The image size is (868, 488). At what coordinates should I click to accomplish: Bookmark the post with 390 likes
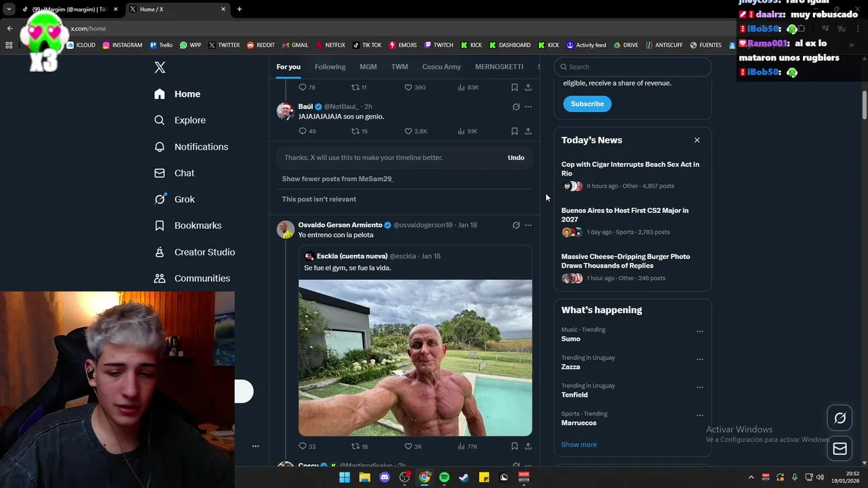tap(514, 87)
